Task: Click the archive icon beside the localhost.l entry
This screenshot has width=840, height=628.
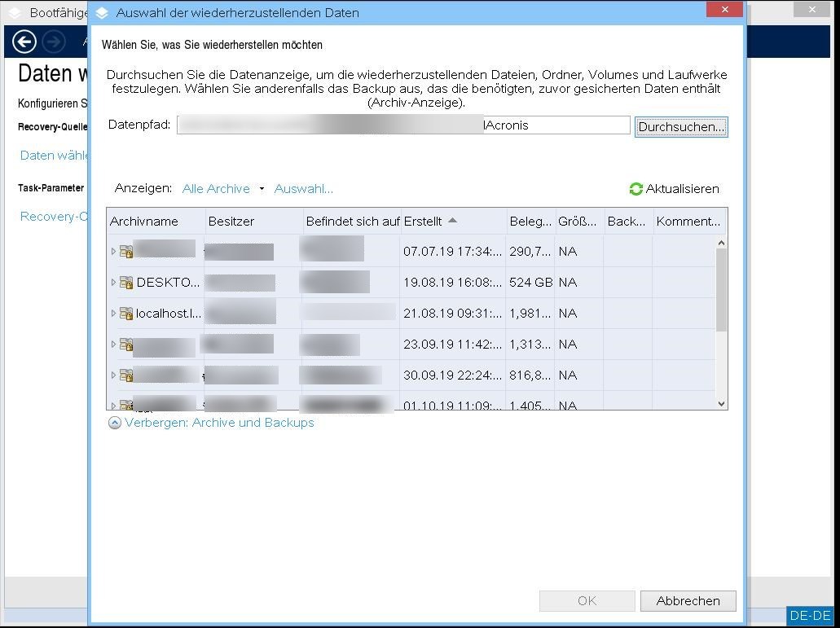Action: coord(127,314)
